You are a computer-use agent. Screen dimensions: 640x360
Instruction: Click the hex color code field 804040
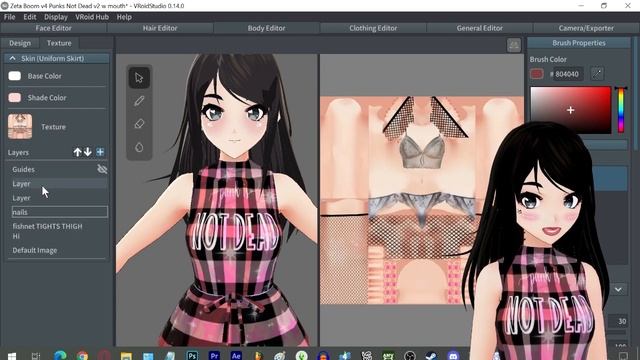pyautogui.click(x=567, y=74)
